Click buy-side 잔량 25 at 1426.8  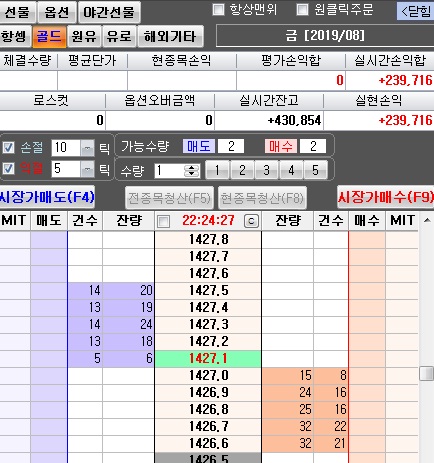287,410
